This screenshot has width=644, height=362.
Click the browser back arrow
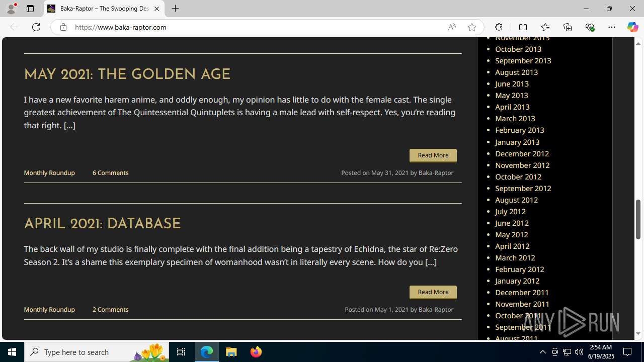click(x=14, y=27)
